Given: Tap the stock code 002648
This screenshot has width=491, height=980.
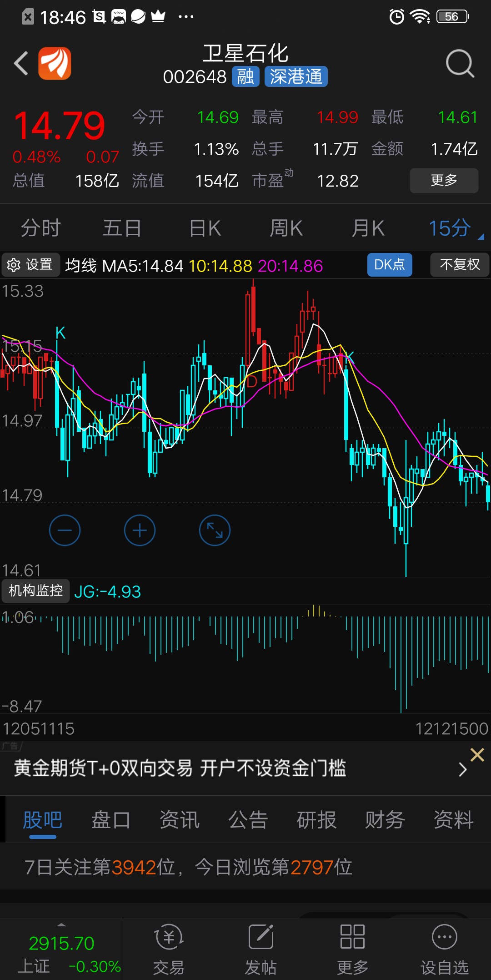Looking at the screenshot, I should click(195, 77).
